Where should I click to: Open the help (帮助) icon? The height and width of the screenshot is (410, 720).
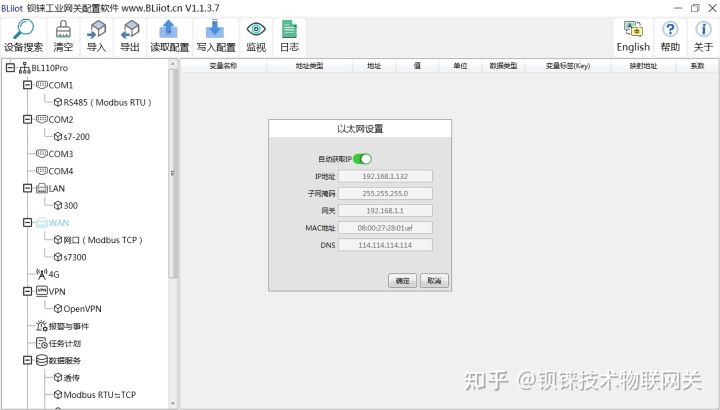click(670, 36)
